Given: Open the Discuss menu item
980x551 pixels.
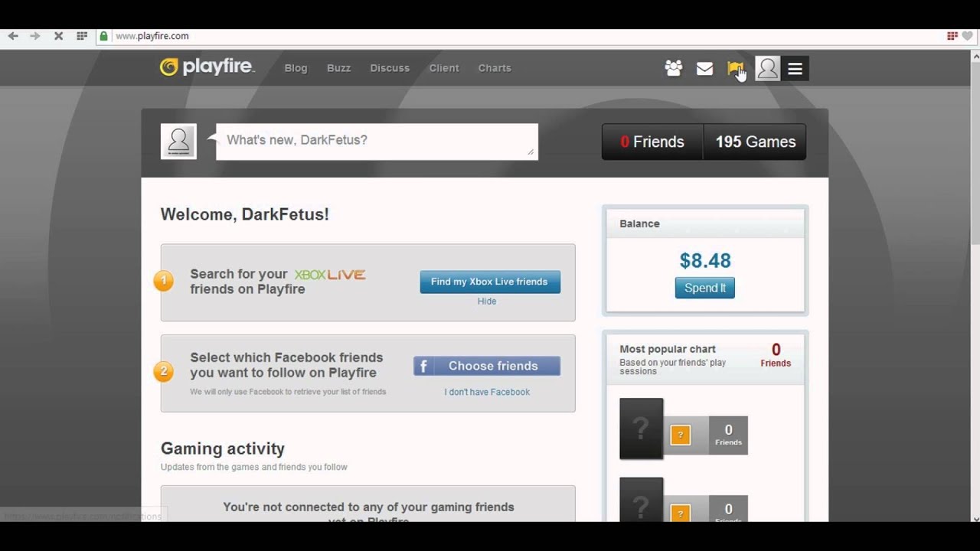Looking at the screenshot, I should coord(390,68).
